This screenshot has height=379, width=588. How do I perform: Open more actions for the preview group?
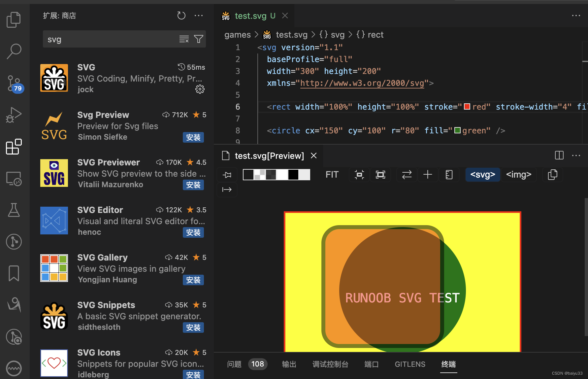pos(576,155)
